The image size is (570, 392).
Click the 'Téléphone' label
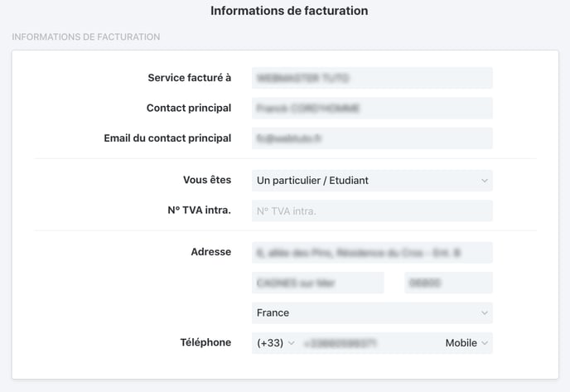pyautogui.click(x=205, y=342)
